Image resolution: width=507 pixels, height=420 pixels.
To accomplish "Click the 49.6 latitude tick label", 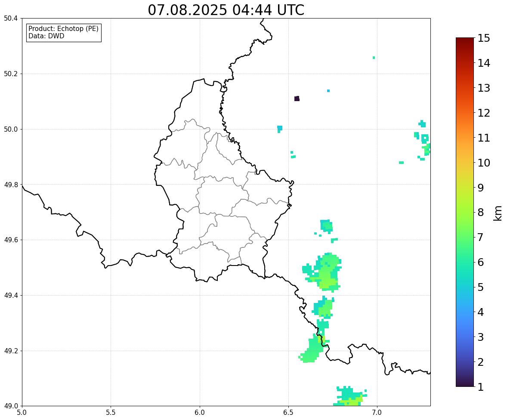I will pyautogui.click(x=11, y=240).
